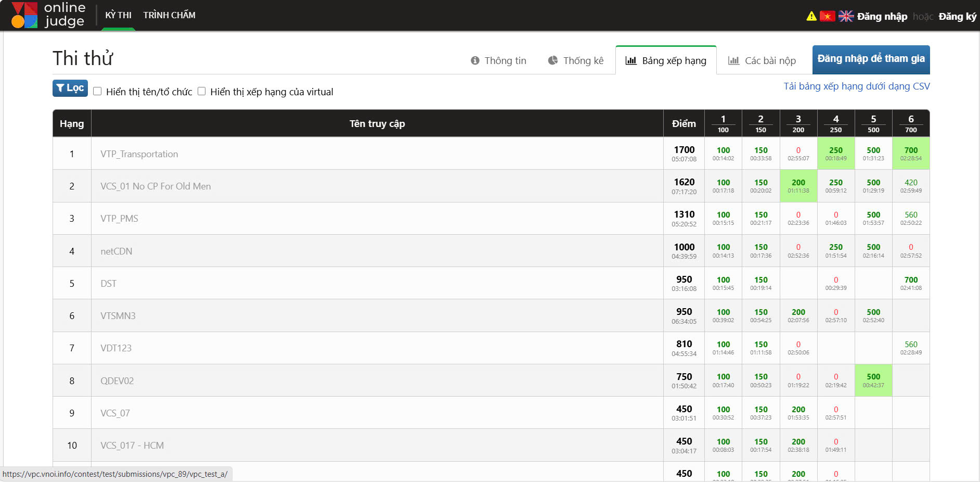The width and height of the screenshot is (980, 482).
Task: Switch to the Thống kê tab
Action: point(576,60)
